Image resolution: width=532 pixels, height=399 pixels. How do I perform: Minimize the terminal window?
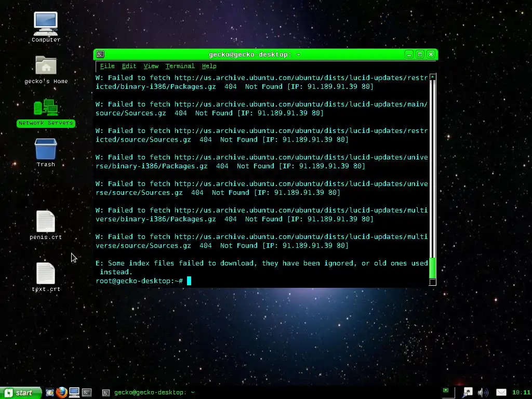pos(409,54)
